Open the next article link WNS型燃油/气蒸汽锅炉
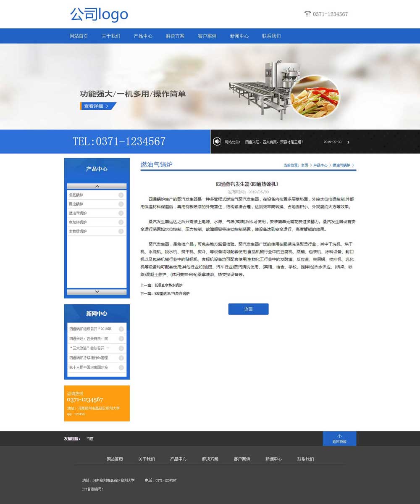 click(172, 293)
